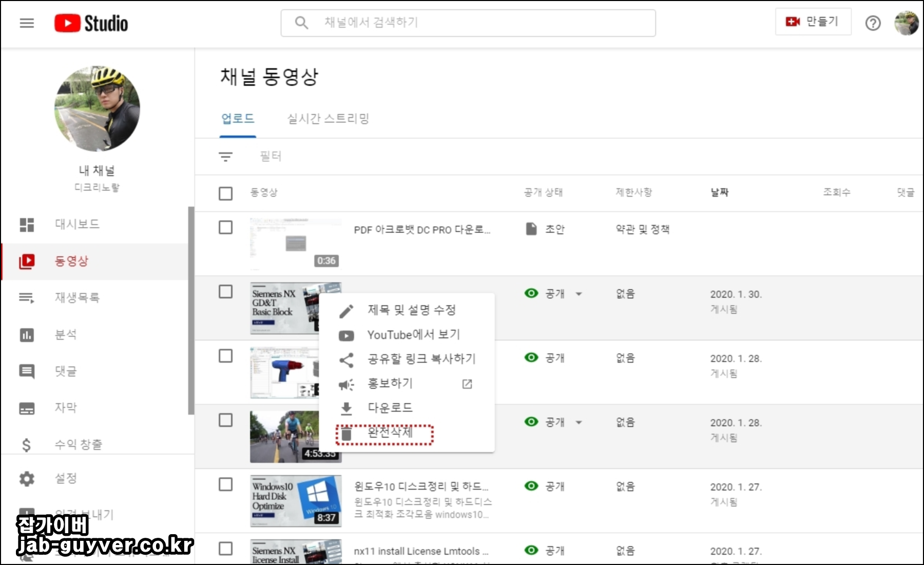924x565 pixels.
Task: Click the 재생목록 playlist icon
Action: [27, 298]
